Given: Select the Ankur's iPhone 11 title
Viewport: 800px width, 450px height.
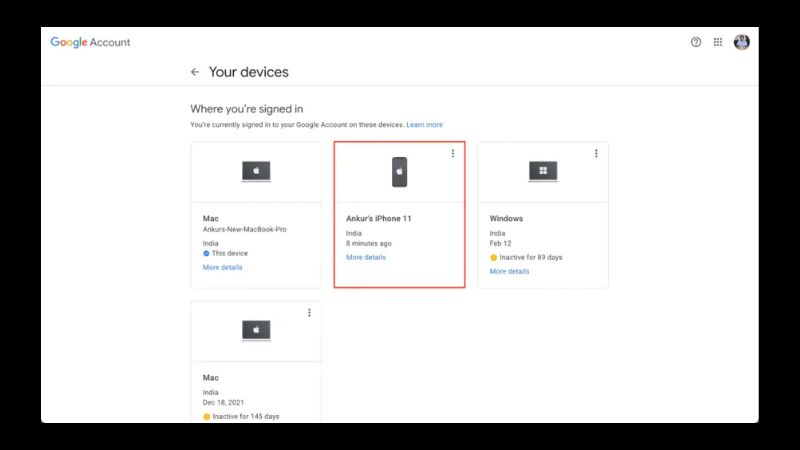Looking at the screenshot, I should click(x=379, y=218).
